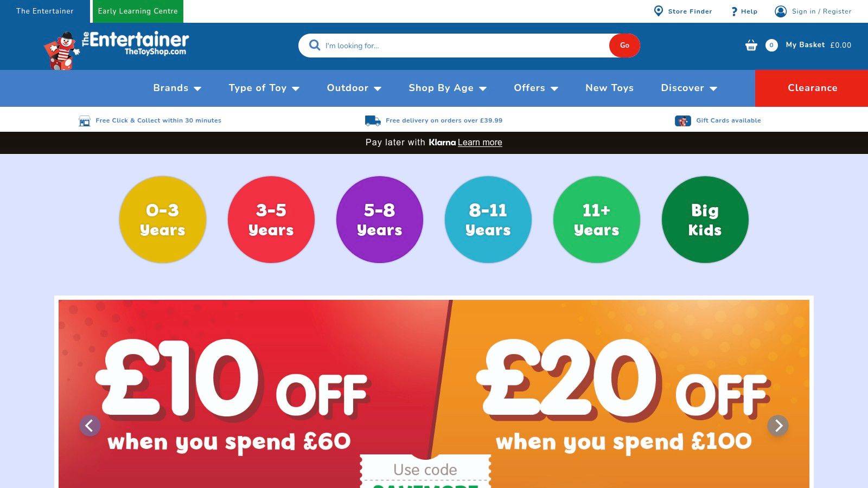
Task: Click the Help question mark icon
Action: (x=734, y=11)
